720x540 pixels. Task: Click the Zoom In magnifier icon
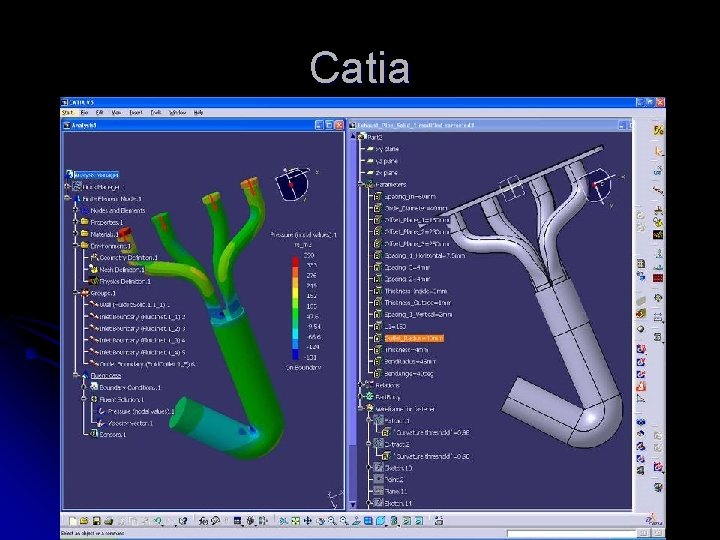coord(332,521)
